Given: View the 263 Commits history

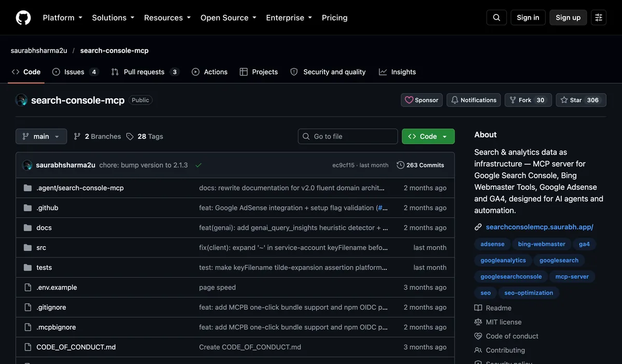Looking at the screenshot, I should 420,165.
